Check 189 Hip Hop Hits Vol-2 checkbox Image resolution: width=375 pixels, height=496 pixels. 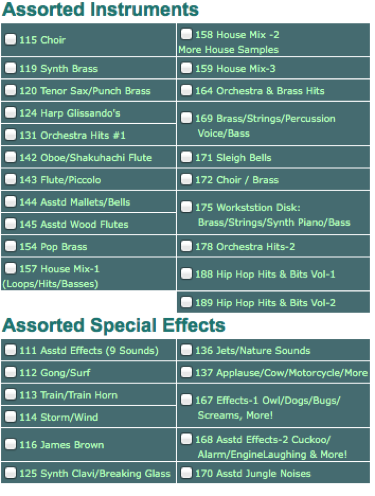coord(186,302)
